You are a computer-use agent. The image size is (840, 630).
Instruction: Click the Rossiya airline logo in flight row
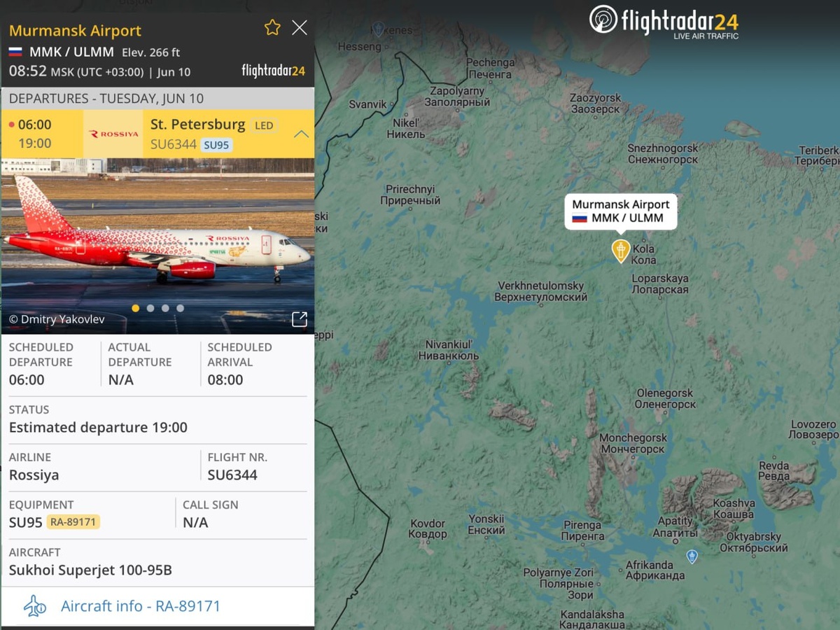(113, 134)
